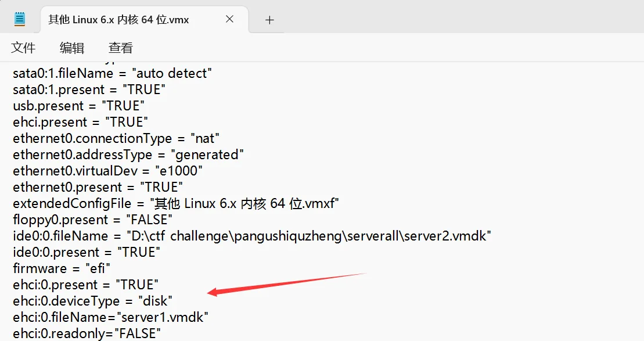Image resolution: width=644 pixels, height=341 pixels.
Task: Click the ehci:0.present line
Action: click(x=85, y=285)
